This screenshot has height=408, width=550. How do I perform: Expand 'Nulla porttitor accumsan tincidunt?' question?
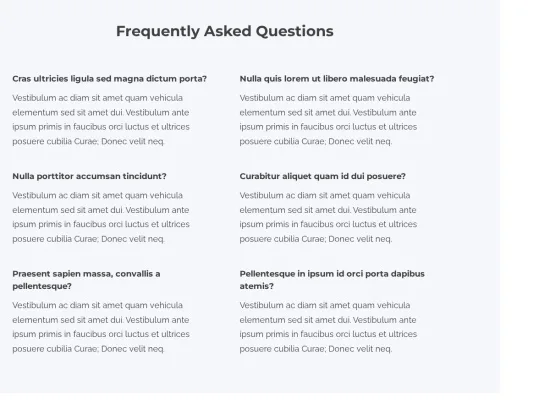[x=89, y=176]
